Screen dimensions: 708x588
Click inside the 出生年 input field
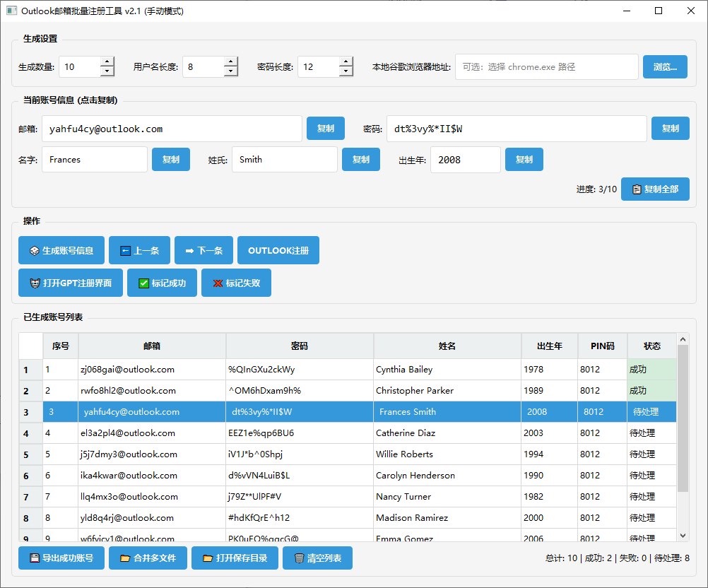pyautogui.click(x=465, y=159)
